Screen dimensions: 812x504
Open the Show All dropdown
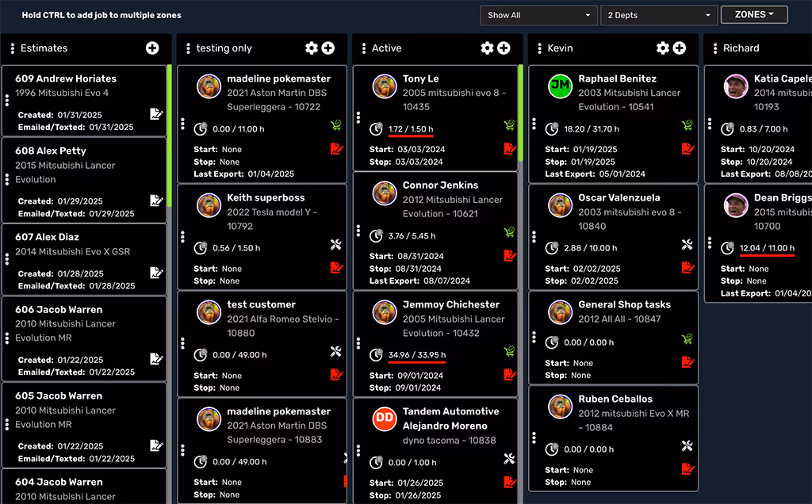click(538, 14)
